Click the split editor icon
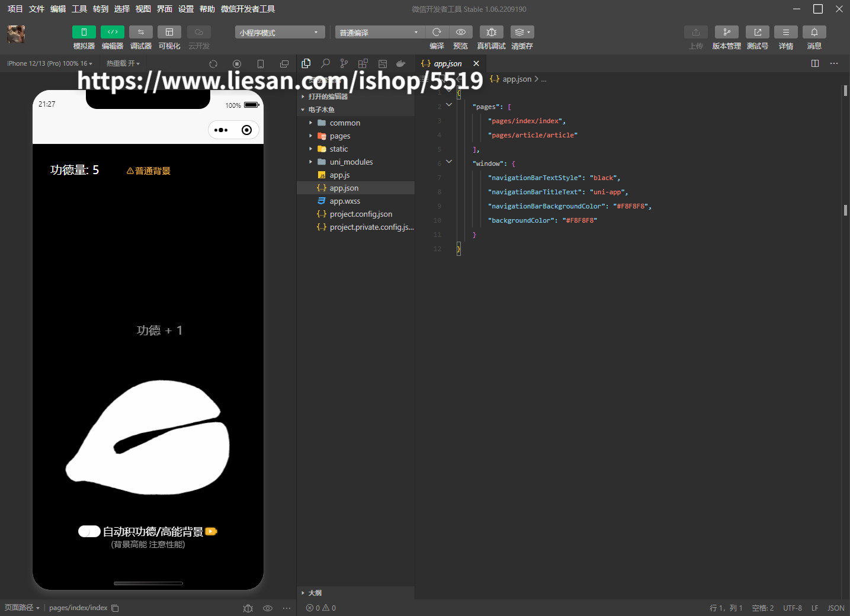Screen dimensions: 850x616 tap(815, 63)
